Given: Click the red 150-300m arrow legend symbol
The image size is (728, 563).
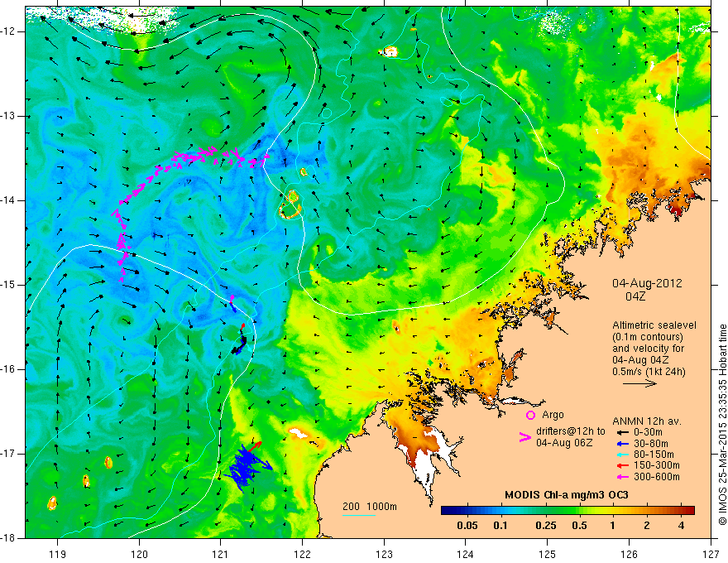Looking at the screenshot, I should point(621,465).
